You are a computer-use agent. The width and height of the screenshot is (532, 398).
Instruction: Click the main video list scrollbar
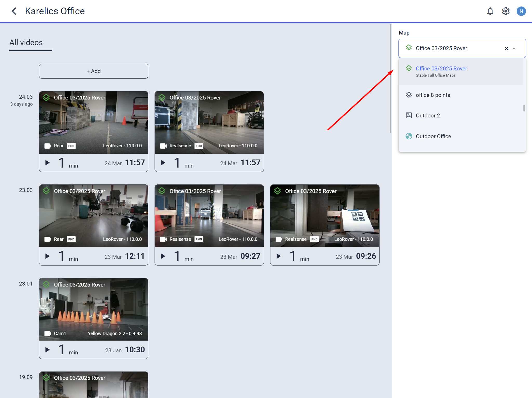tap(390, 78)
